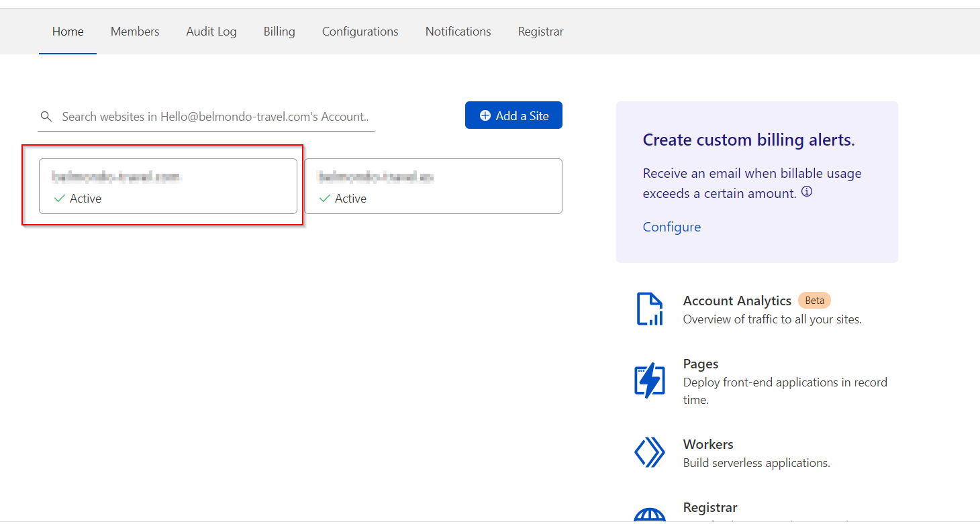The image size is (980, 524).
Task: Open the Members tab
Action: [135, 32]
